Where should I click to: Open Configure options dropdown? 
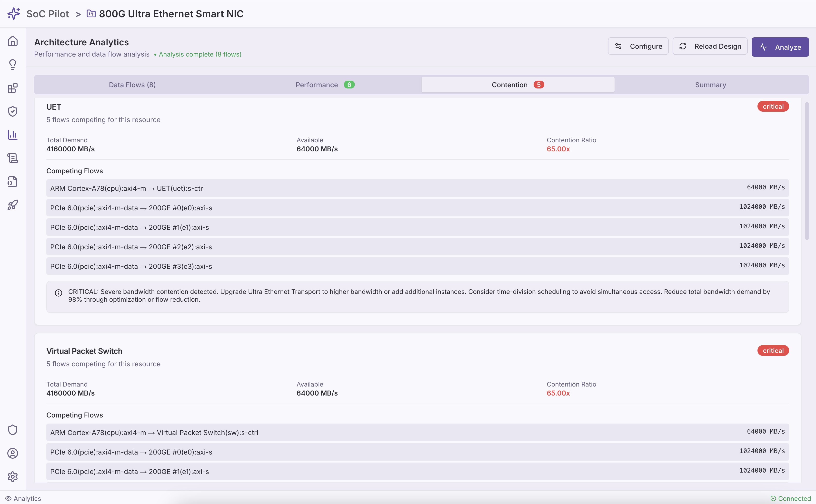coord(638,46)
